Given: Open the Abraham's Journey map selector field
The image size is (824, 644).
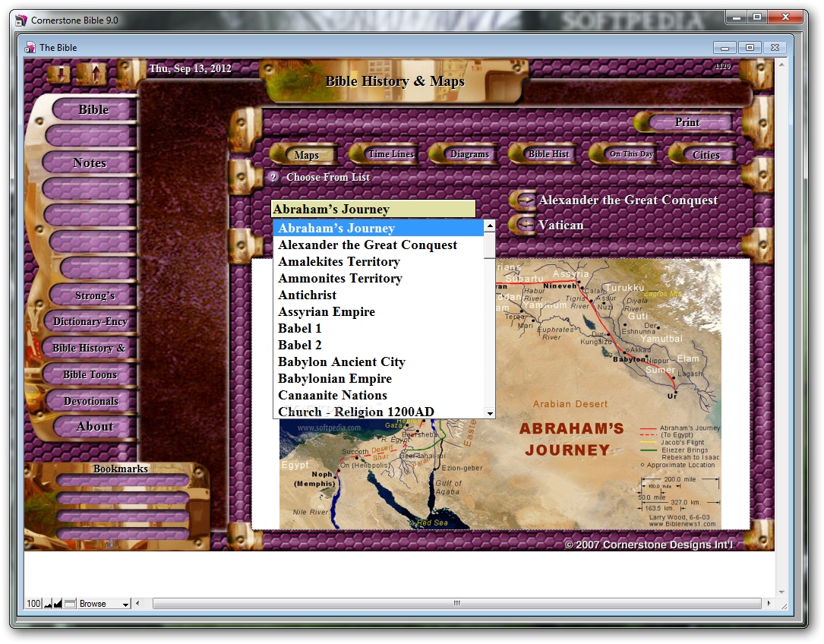Looking at the screenshot, I should (373, 209).
